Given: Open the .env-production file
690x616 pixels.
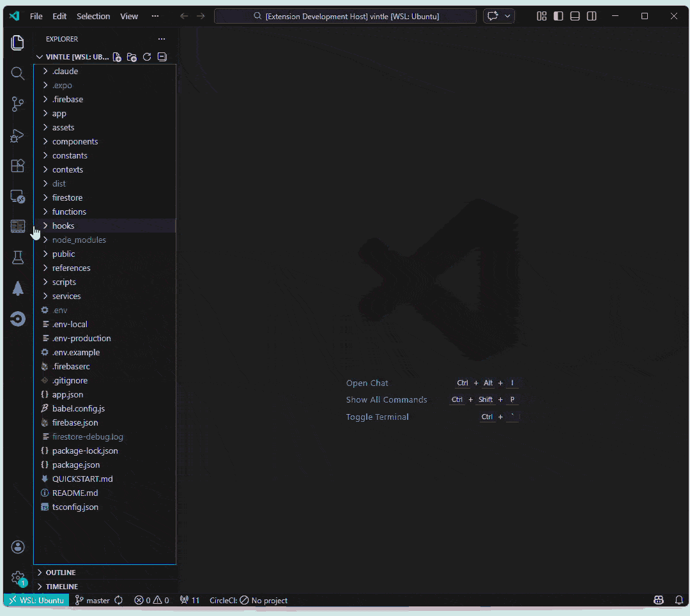Looking at the screenshot, I should 105,338.
